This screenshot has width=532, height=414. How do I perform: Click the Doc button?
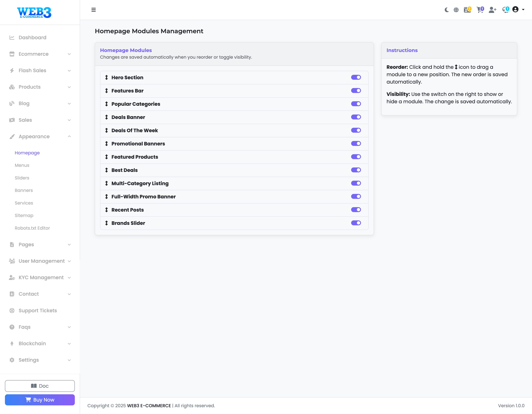tap(40, 386)
